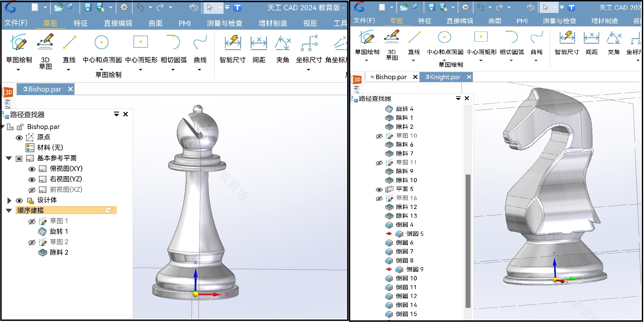Activate Smart Dimension in left window
Image resolution: width=644 pixels, height=322 pixels.
pyautogui.click(x=233, y=42)
